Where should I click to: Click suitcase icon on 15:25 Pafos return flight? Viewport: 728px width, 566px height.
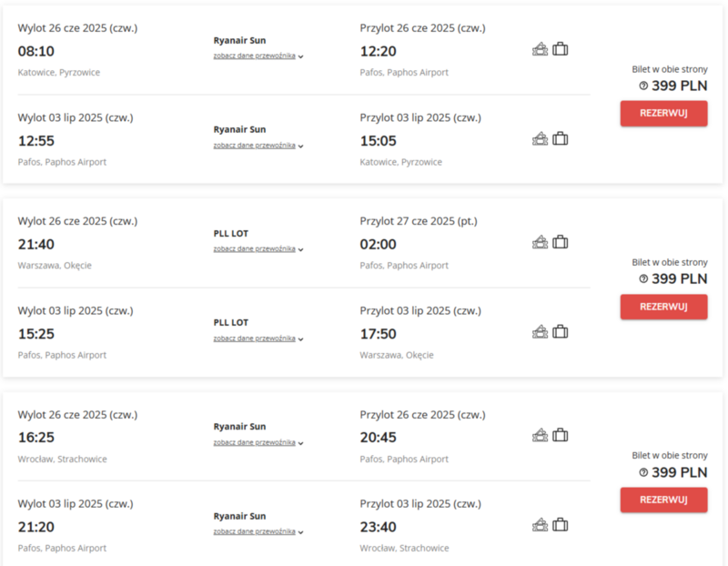(561, 331)
